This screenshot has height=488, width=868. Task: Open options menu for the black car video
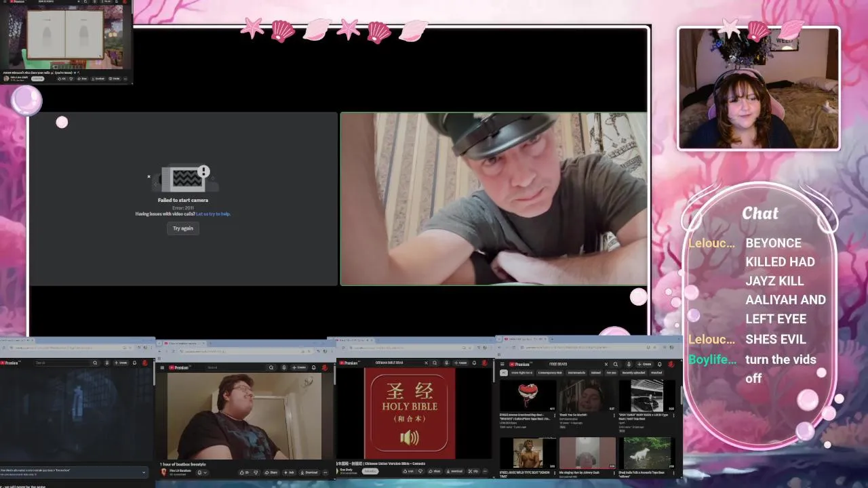click(674, 415)
